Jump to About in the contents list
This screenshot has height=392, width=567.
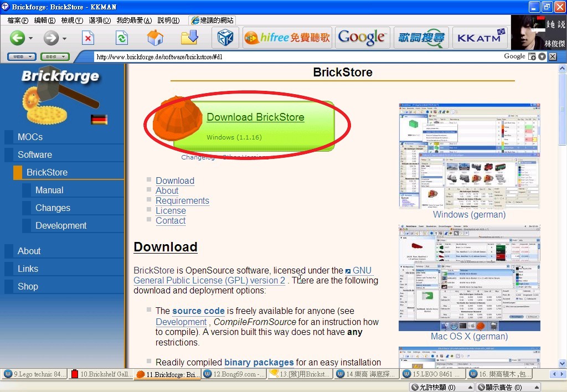[x=167, y=190]
